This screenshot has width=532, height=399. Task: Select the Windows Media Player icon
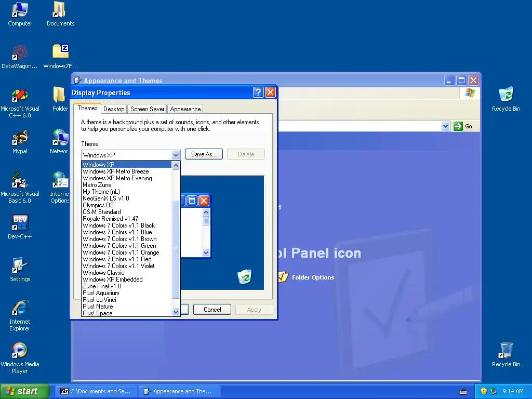20,358
